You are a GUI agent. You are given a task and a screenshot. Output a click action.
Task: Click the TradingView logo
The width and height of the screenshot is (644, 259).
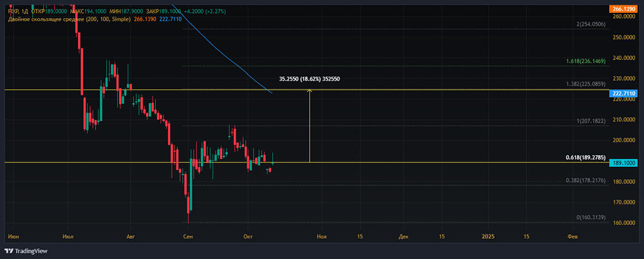(26, 251)
